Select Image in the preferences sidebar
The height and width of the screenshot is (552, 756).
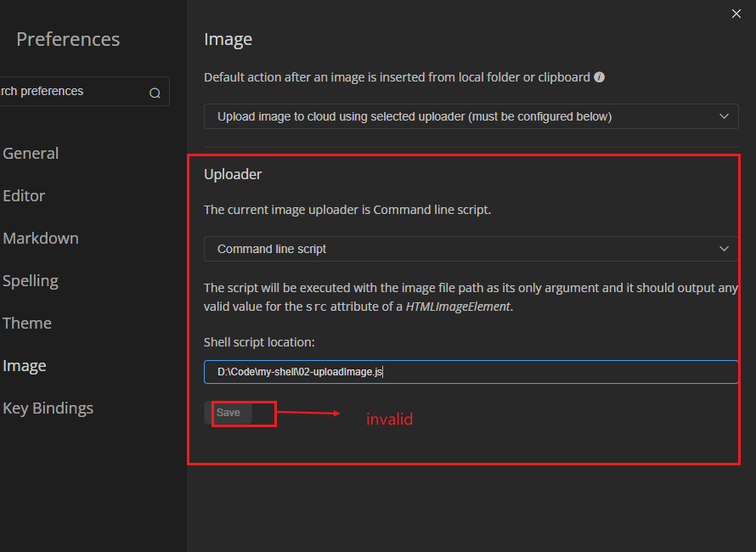click(x=25, y=365)
